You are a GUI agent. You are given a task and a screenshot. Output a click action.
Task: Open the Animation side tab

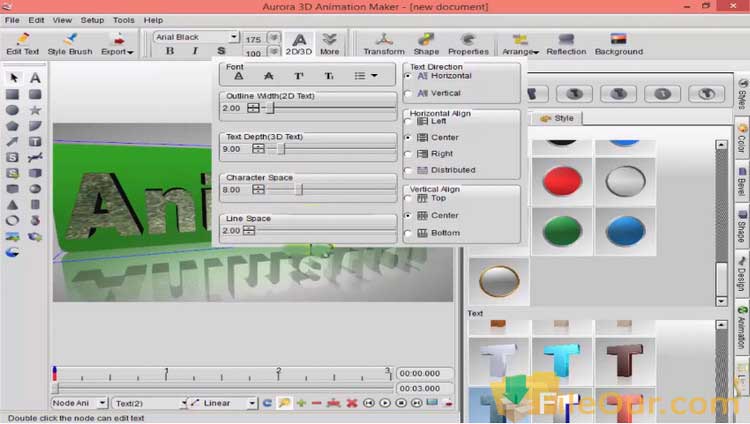tap(742, 328)
